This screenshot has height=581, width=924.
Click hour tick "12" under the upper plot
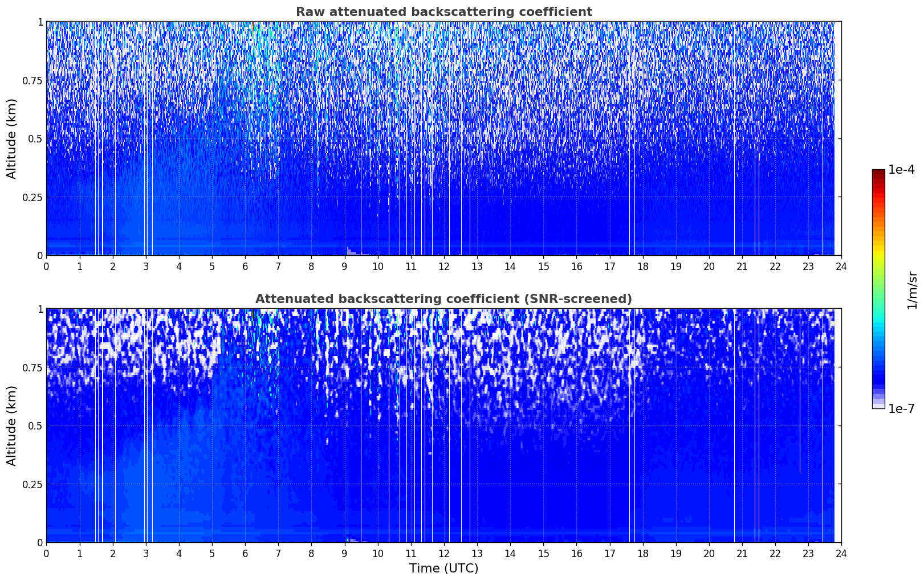[444, 266]
